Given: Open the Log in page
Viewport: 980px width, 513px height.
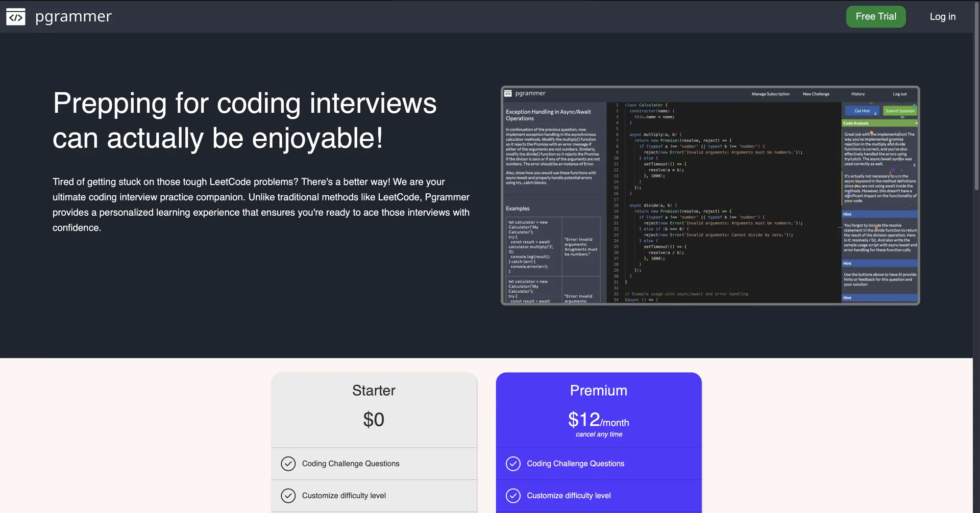Looking at the screenshot, I should coord(943,17).
